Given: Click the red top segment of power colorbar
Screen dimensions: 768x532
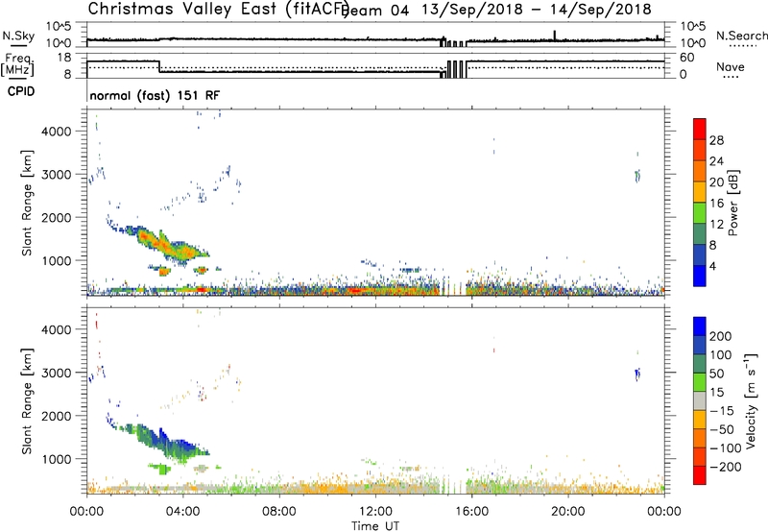Looking at the screenshot, I should coord(700,129).
